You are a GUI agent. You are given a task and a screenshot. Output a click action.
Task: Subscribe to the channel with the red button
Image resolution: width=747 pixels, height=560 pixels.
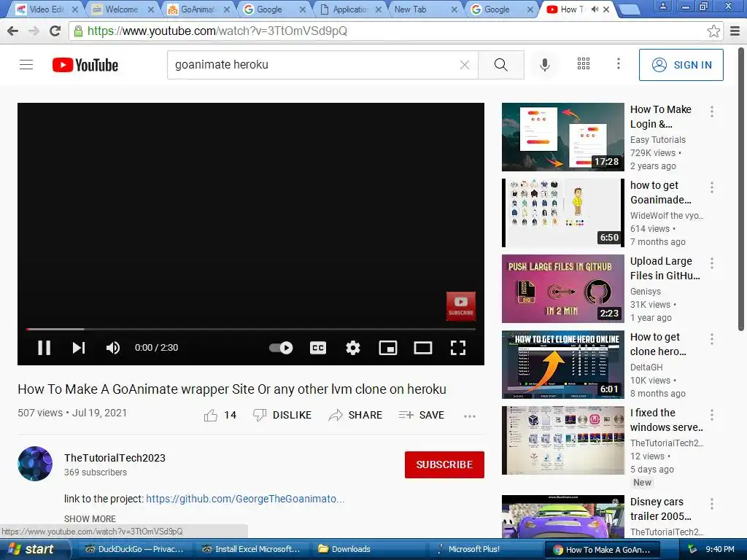[444, 464]
